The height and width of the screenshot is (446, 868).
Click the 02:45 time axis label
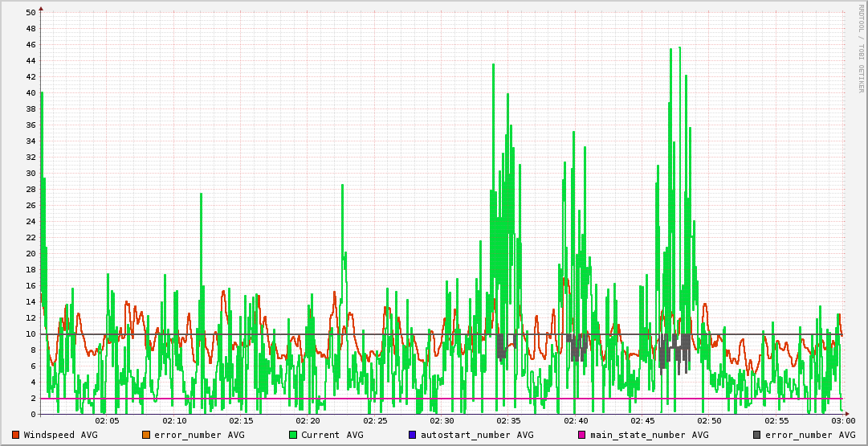[x=641, y=422]
